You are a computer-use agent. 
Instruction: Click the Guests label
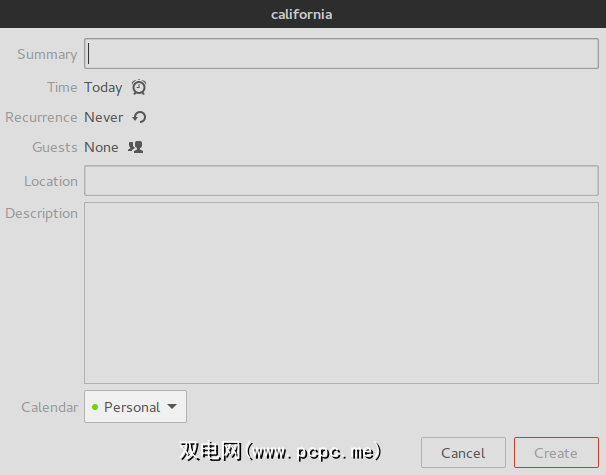pos(55,147)
